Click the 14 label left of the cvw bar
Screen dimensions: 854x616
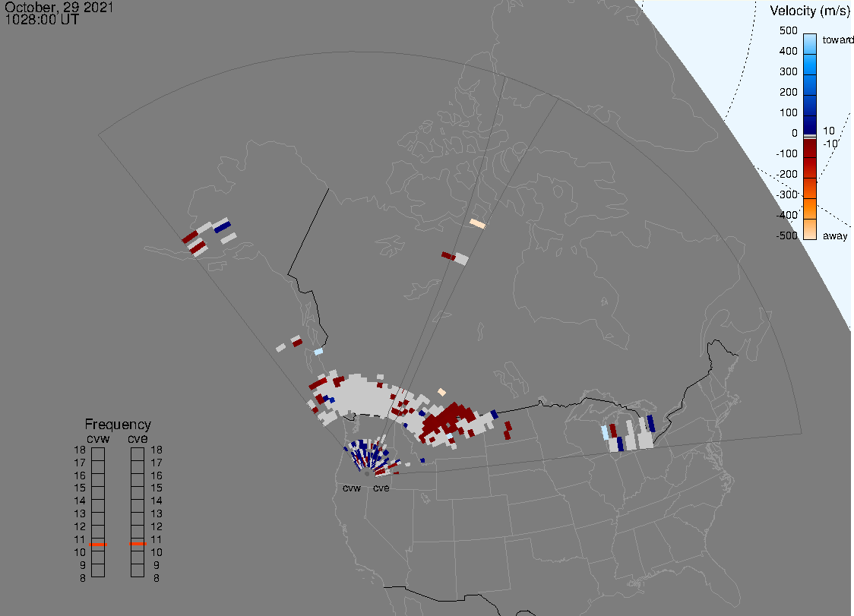pyautogui.click(x=80, y=501)
